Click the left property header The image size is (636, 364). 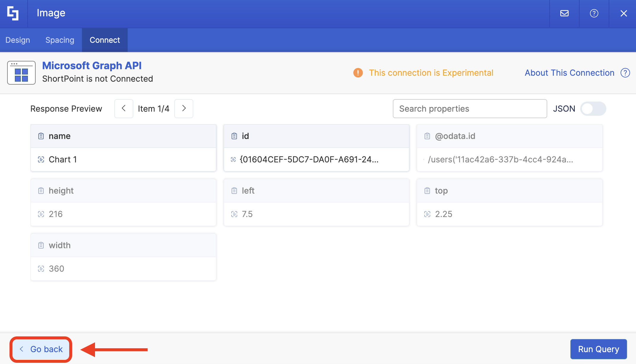coord(317,191)
